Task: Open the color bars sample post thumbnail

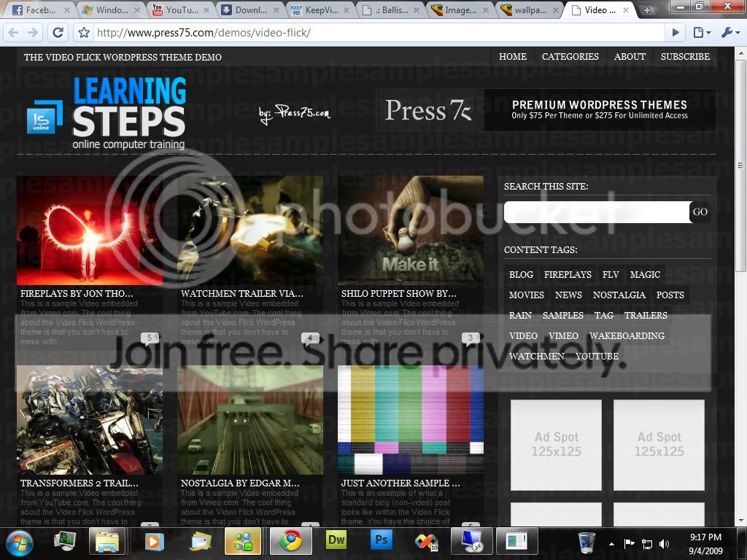Action: [x=411, y=420]
